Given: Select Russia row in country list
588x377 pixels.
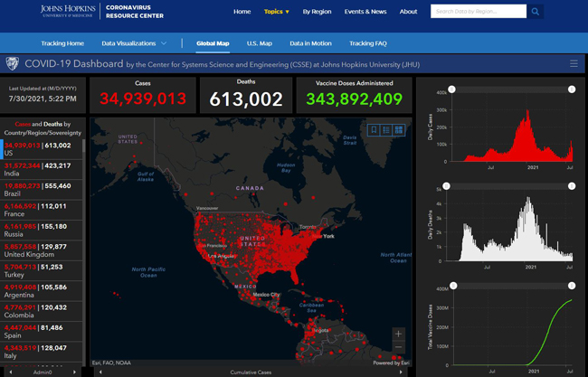Looking at the screenshot, I should click(x=42, y=231).
